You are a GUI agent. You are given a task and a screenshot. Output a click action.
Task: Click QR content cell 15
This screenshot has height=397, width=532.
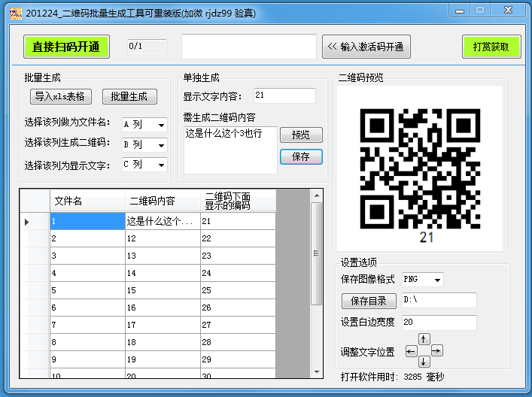[163, 290]
